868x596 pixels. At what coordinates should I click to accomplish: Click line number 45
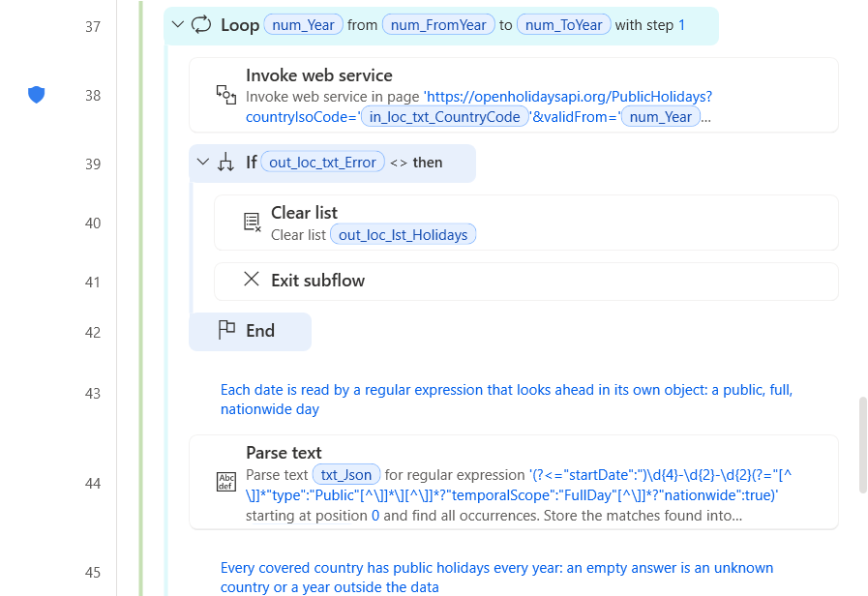click(x=93, y=572)
